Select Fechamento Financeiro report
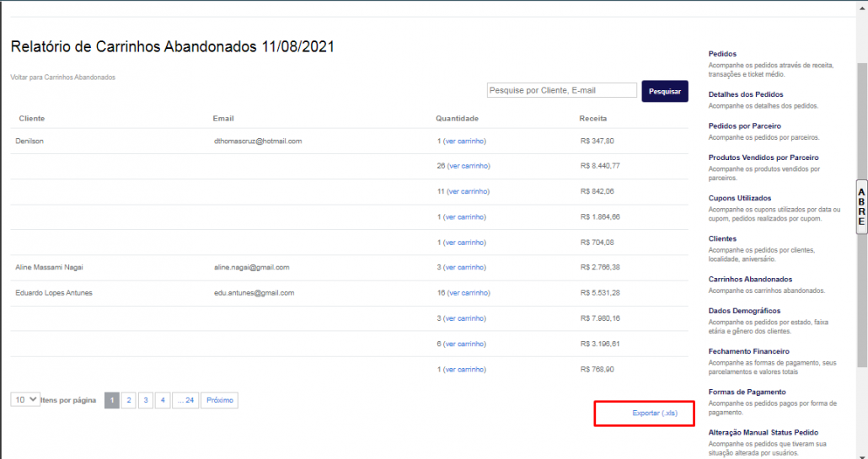The height and width of the screenshot is (459, 868). (748, 351)
